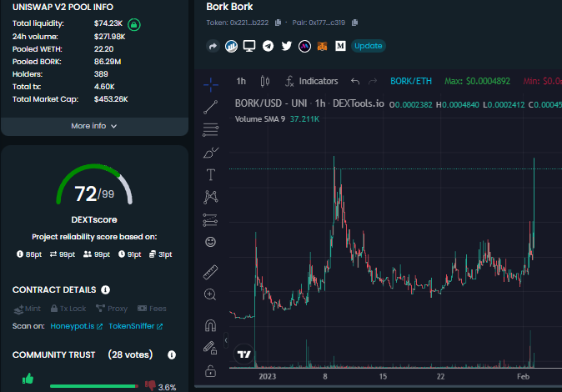Click the Proxy contract indicator
This screenshot has height=392, width=562.
(112, 309)
